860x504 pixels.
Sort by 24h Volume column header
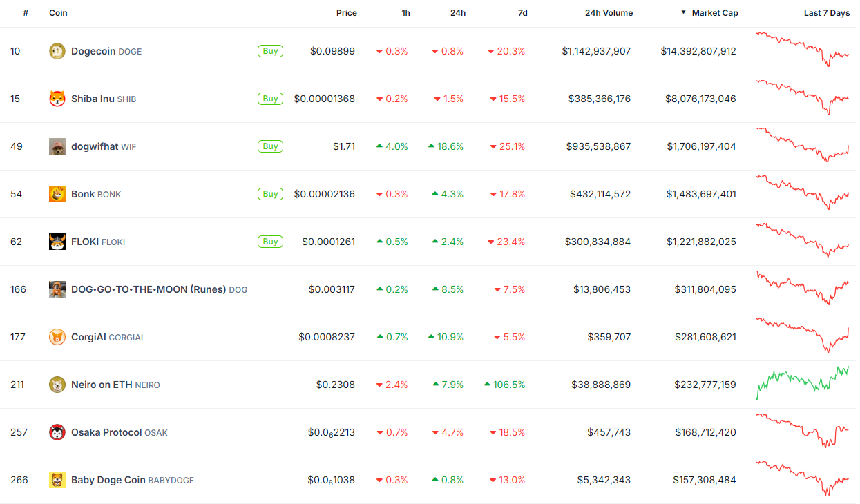(609, 13)
